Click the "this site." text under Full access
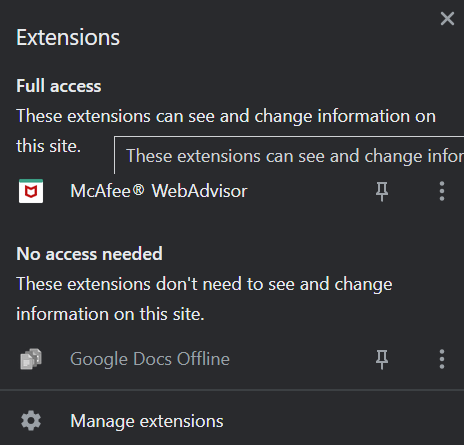The image size is (464, 445). (x=48, y=146)
